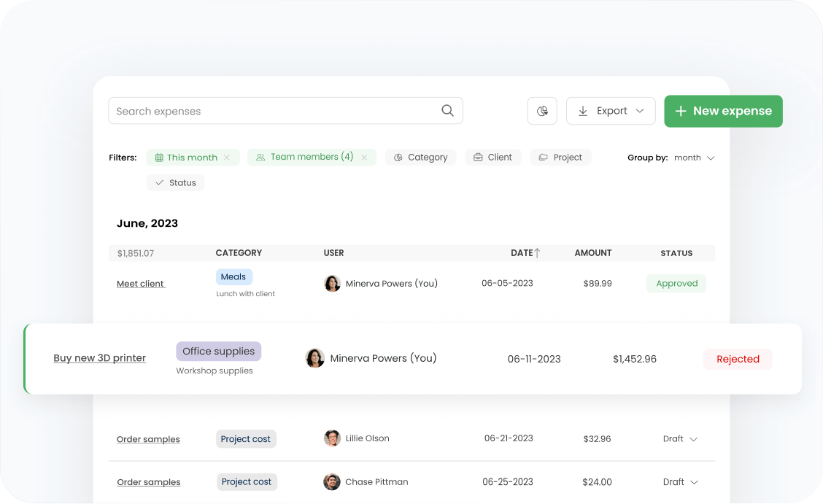
Task: Toggle the Status filter chip
Action: 175,183
